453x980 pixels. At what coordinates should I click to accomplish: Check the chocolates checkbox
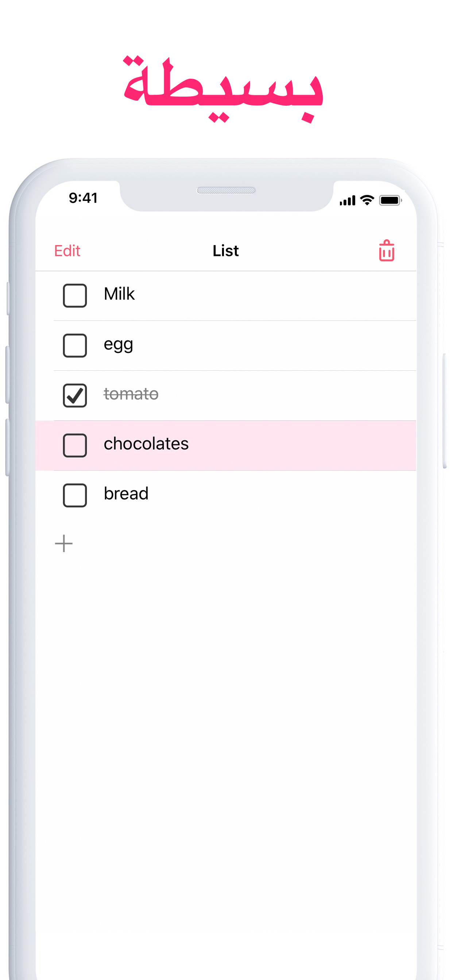75,445
